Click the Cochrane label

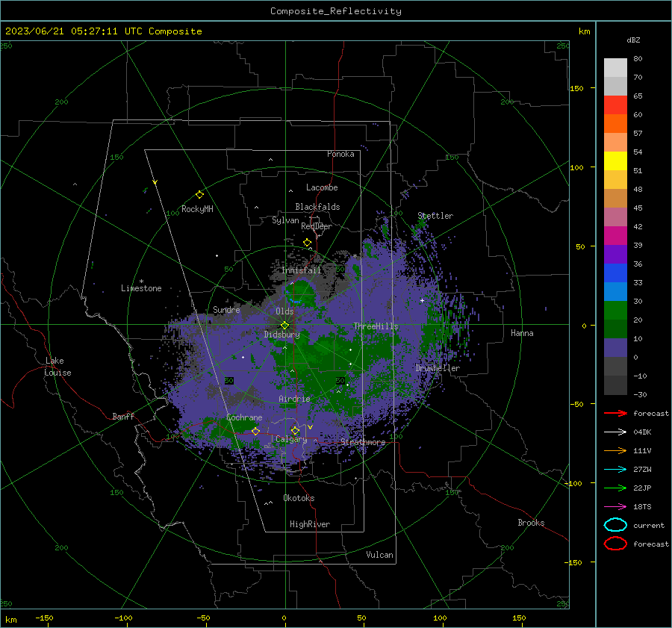[244, 417]
